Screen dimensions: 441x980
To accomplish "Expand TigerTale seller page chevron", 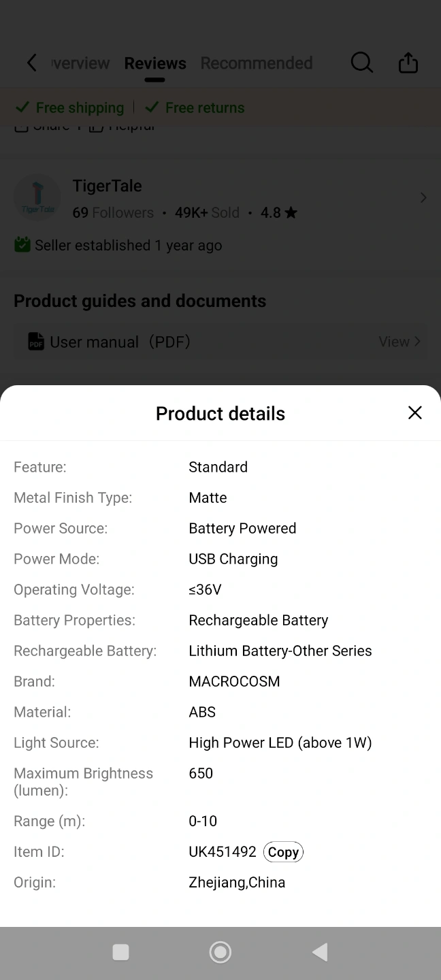I will pos(423,197).
